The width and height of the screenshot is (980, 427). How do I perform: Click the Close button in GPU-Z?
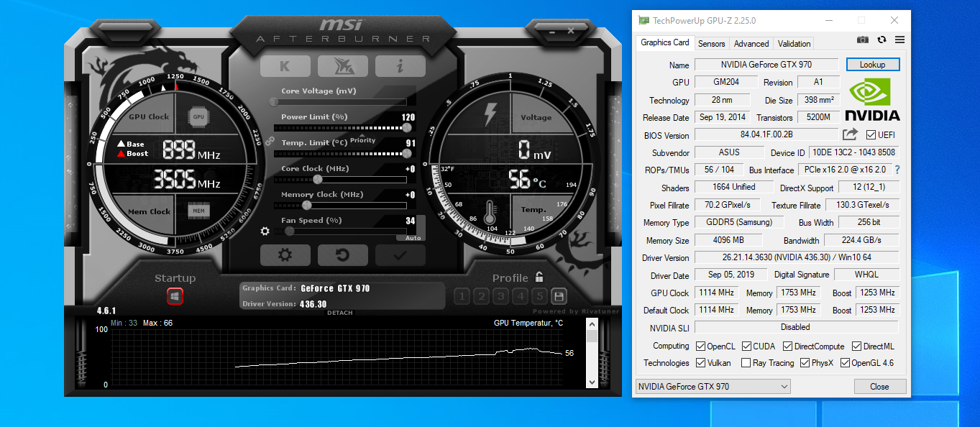point(879,387)
